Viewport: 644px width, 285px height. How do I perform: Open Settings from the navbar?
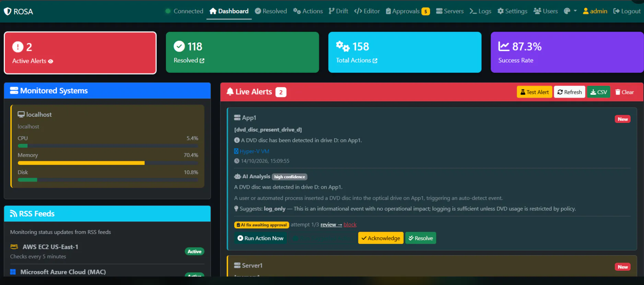[x=512, y=11]
